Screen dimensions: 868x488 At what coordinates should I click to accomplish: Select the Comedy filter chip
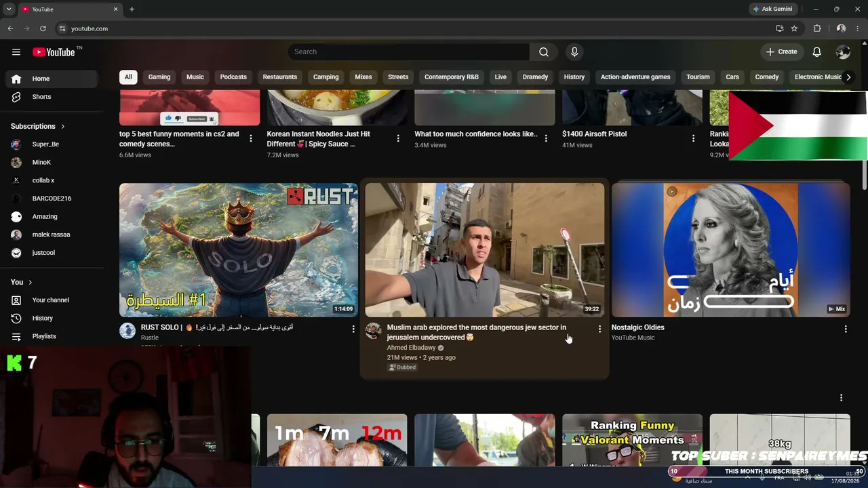(767, 77)
